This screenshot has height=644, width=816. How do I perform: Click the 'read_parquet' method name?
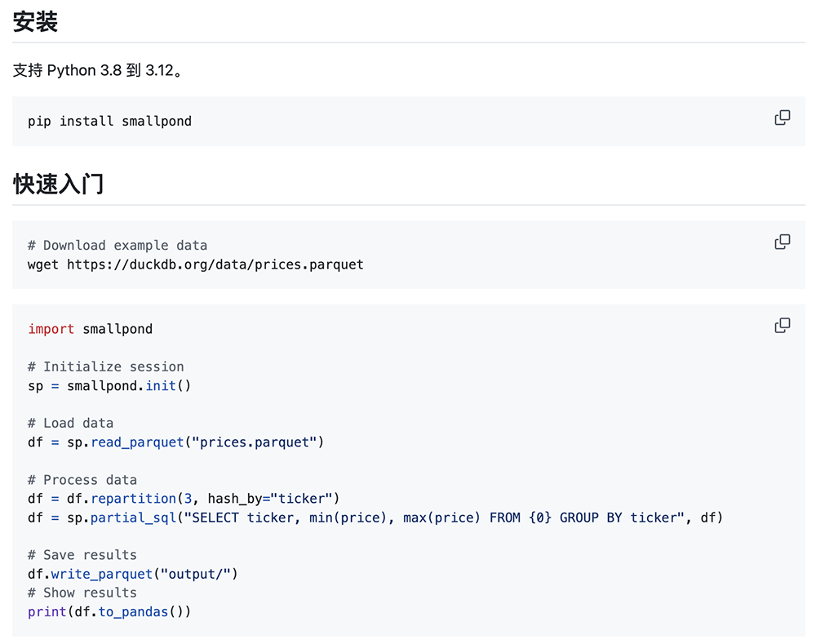pos(137,442)
